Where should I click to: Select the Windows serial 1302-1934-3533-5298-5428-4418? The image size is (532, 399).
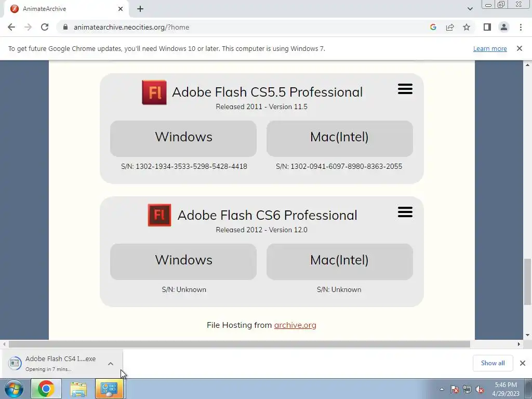pos(191,166)
